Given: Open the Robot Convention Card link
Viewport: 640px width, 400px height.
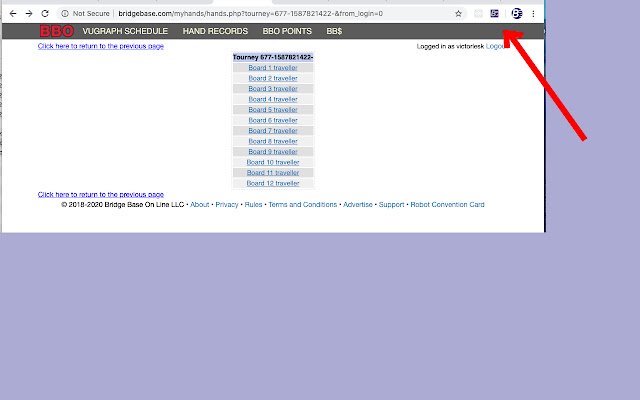Looking at the screenshot, I should coord(447,204).
